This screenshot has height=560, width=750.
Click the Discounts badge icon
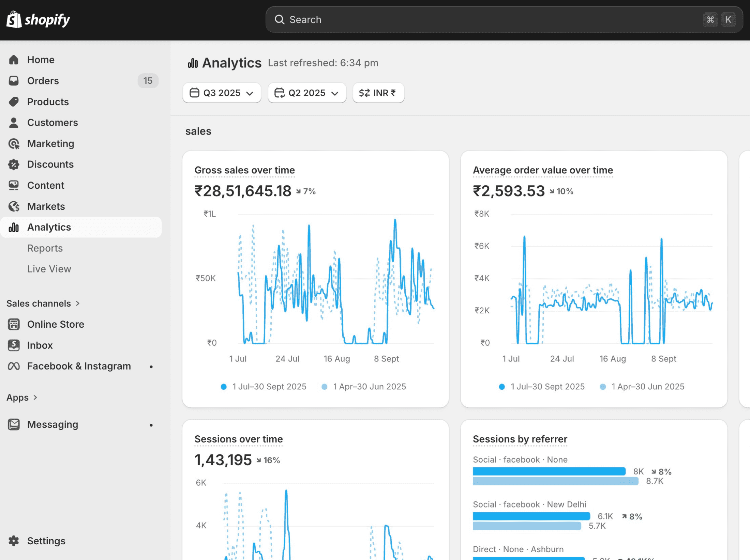point(14,165)
